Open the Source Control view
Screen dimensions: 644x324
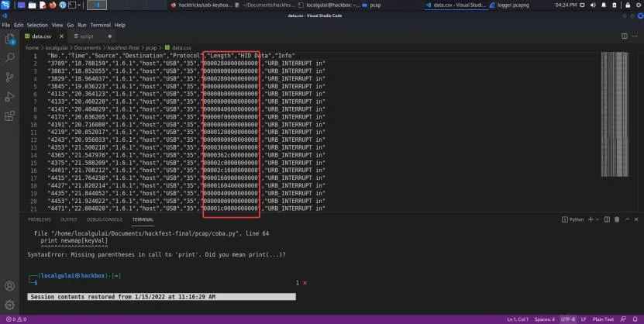pyautogui.click(x=9, y=78)
